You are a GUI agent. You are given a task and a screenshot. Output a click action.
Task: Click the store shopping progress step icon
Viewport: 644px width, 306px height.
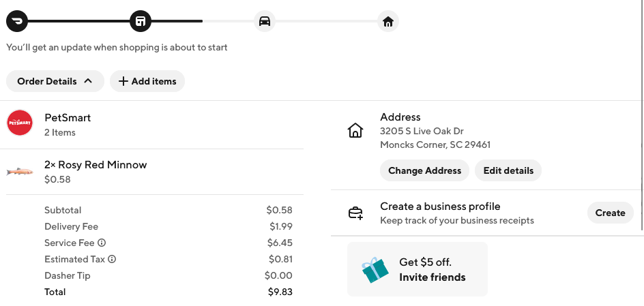coord(141,21)
